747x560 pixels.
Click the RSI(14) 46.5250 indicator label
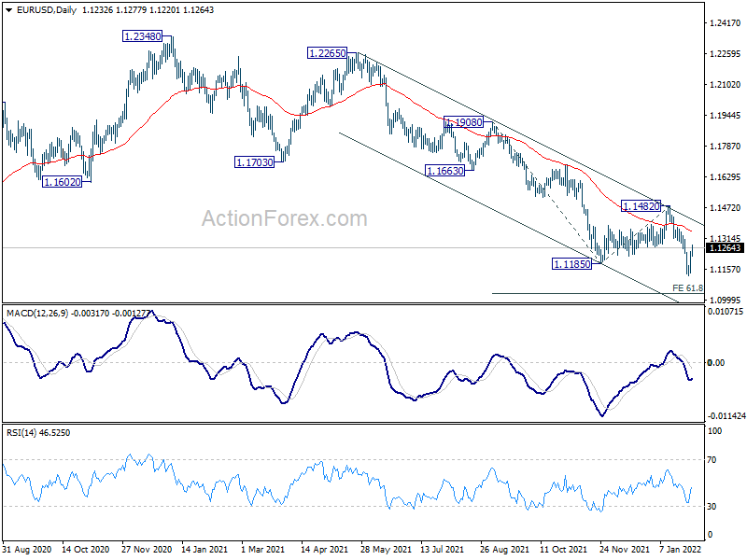(x=38, y=433)
